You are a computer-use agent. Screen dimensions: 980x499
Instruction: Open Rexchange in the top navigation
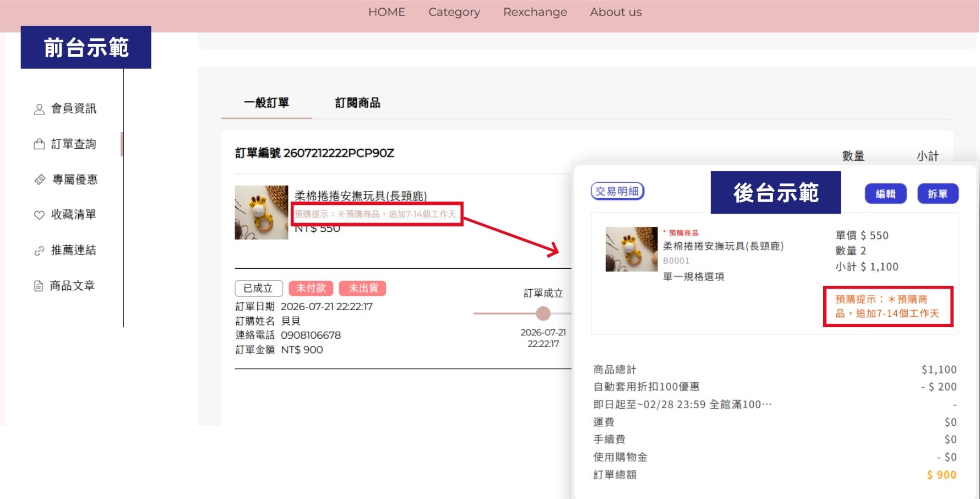tap(535, 12)
